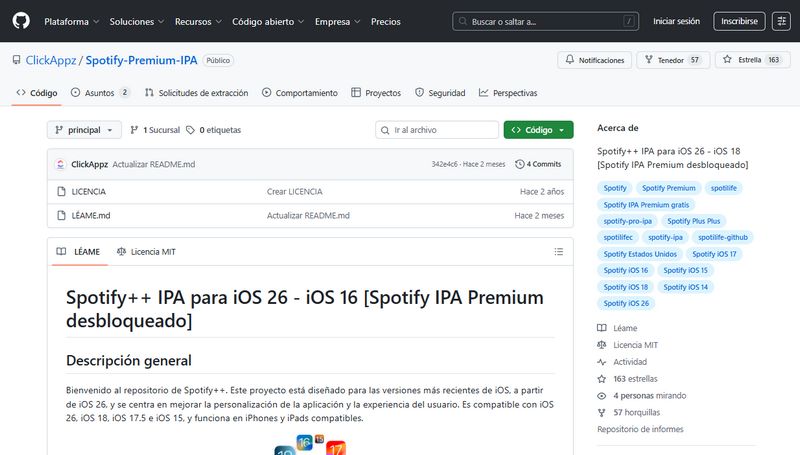Open Actualizar README.md message in LÉAME.md row
Viewport: 800px width, 455px height.
(x=308, y=216)
